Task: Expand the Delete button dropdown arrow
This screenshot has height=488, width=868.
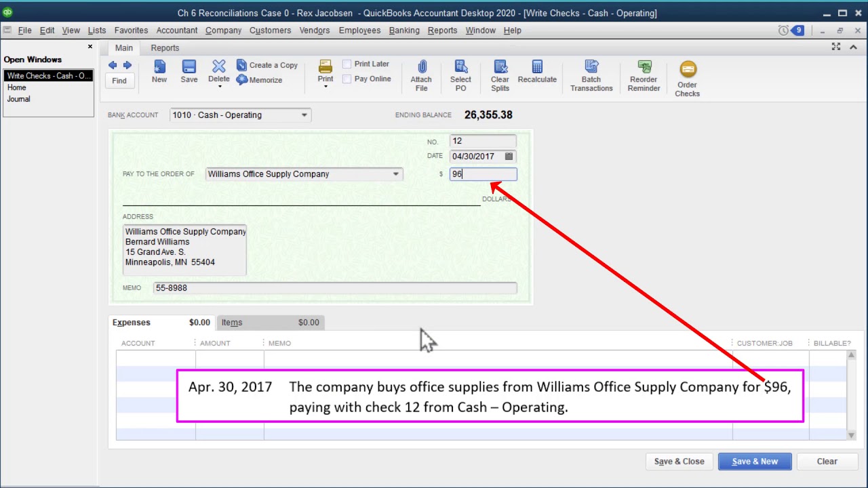Action: (x=219, y=87)
